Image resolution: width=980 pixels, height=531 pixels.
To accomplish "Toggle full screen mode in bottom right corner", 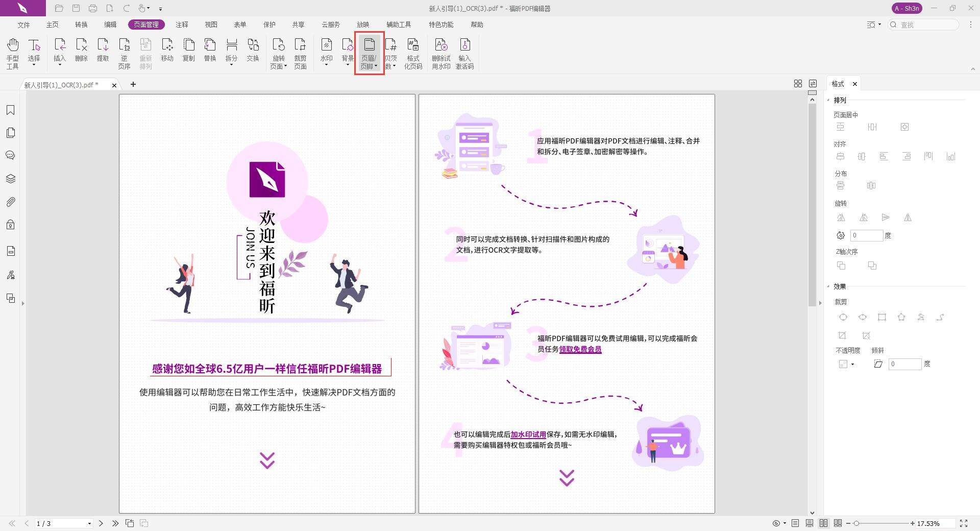I will pos(964,523).
